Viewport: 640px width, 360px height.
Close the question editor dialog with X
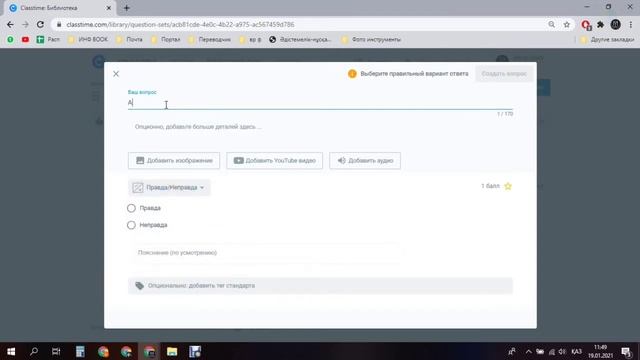116,74
